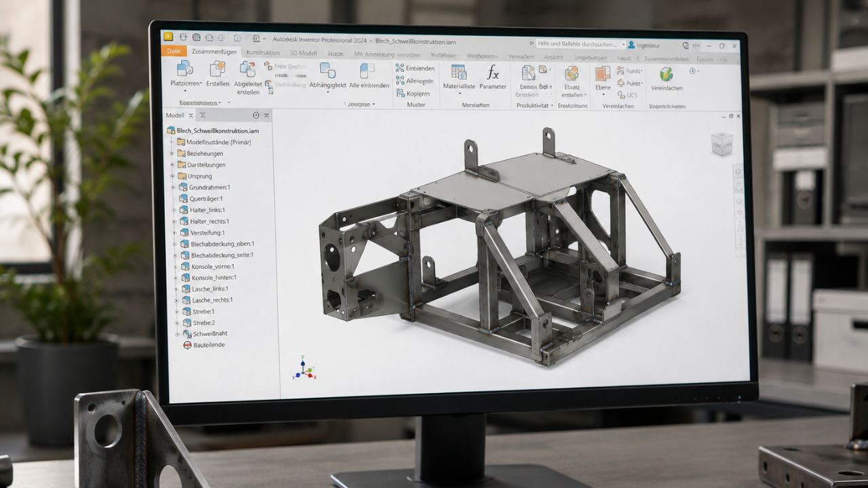Open the Date file tab
This screenshot has width=868, height=488.
174,52
